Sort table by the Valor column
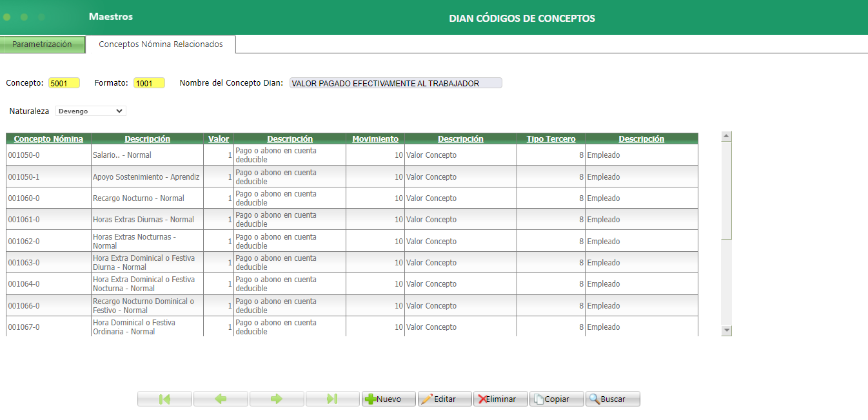The image size is (868, 420). [x=218, y=138]
